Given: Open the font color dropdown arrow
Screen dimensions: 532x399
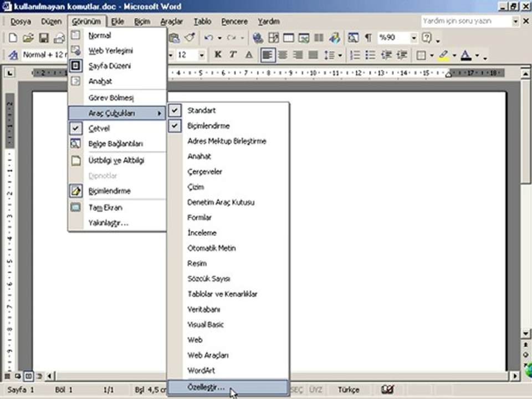Looking at the screenshot, I should 477,55.
